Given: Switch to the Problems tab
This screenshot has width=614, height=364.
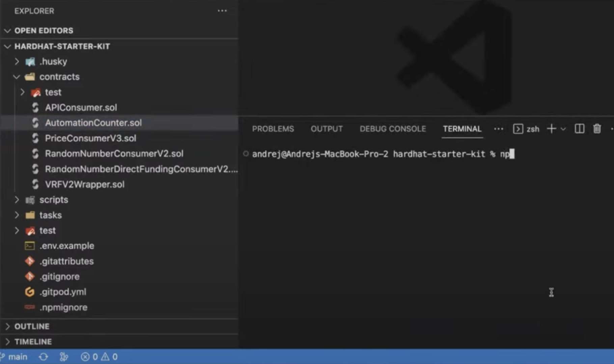Looking at the screenshot, I should point(273,129).
